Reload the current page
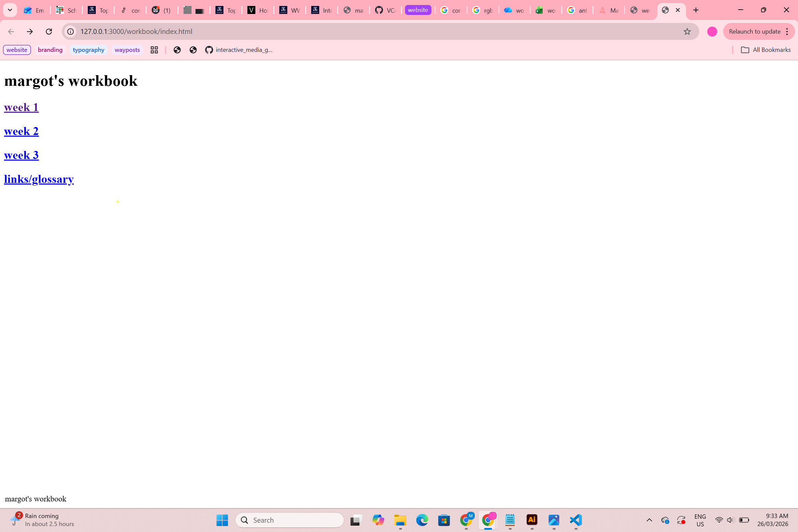Viewport: 798px width, 532px height. (x=49, y=32)
